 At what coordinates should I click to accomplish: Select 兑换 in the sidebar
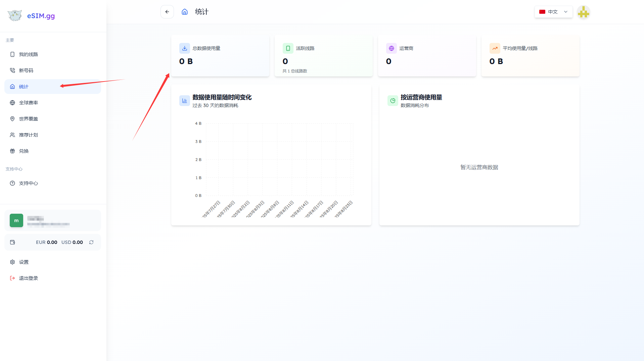[24, 151]
